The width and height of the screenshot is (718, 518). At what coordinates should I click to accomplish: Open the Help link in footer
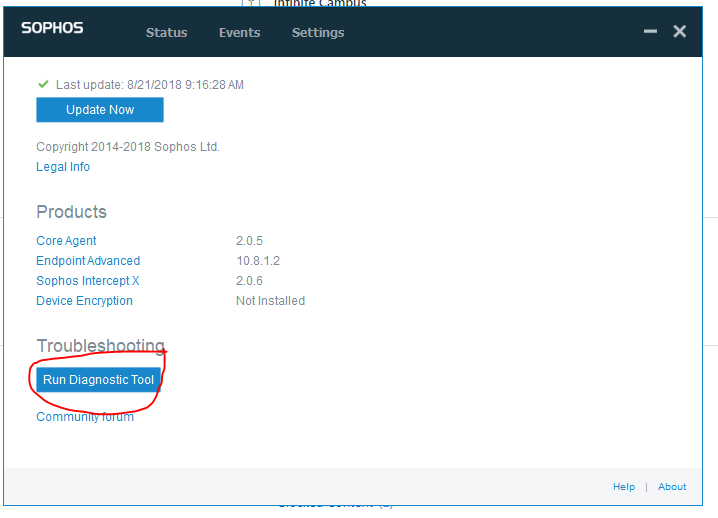pyautogui.click(x=624, y=487)
